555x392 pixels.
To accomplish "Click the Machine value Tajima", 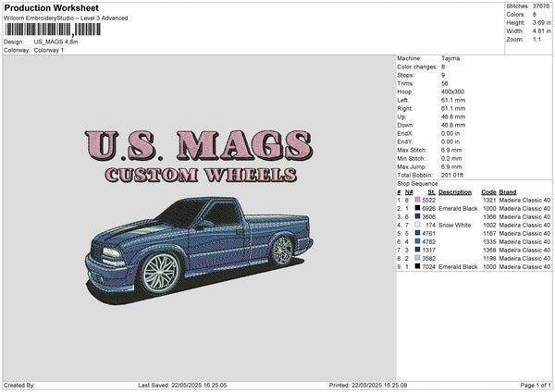I will pos(450,58).
